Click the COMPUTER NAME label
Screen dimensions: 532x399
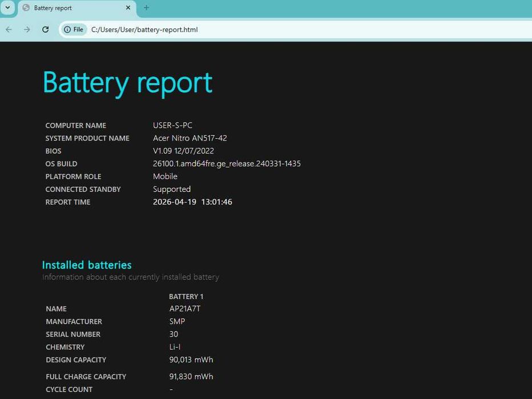click(76, 126)
